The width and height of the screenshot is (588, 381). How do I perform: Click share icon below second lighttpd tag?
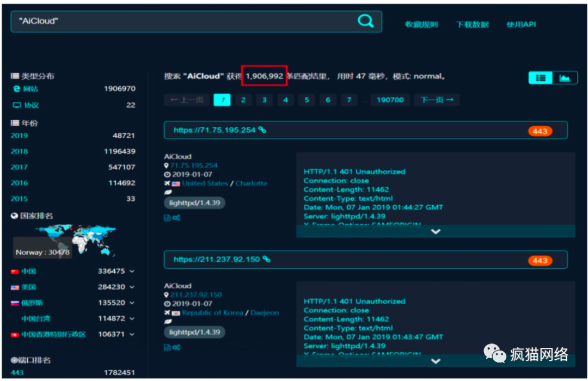[176, 348]
